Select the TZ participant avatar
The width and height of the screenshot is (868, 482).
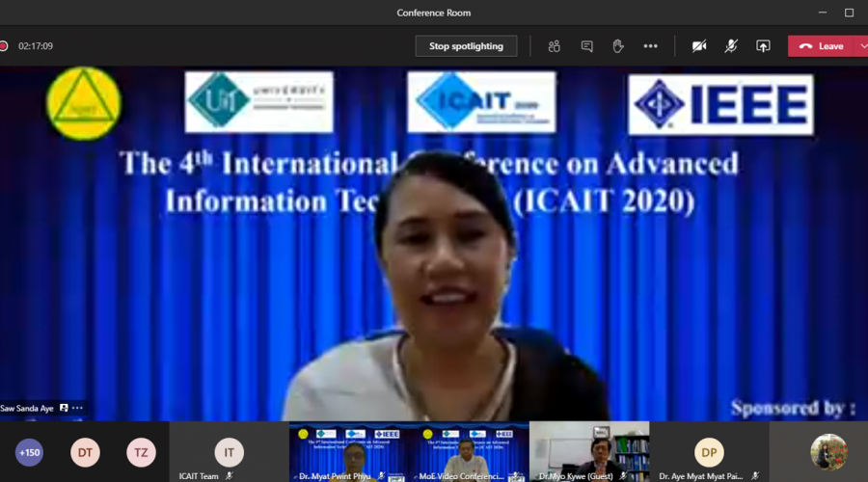point(141,452)
